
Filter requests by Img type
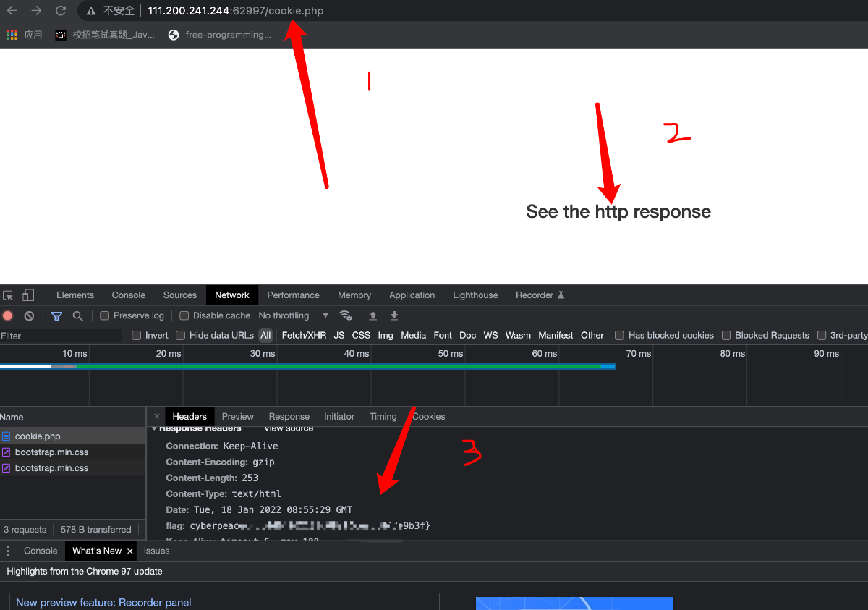pyautogui.click(x=386, y=335)
